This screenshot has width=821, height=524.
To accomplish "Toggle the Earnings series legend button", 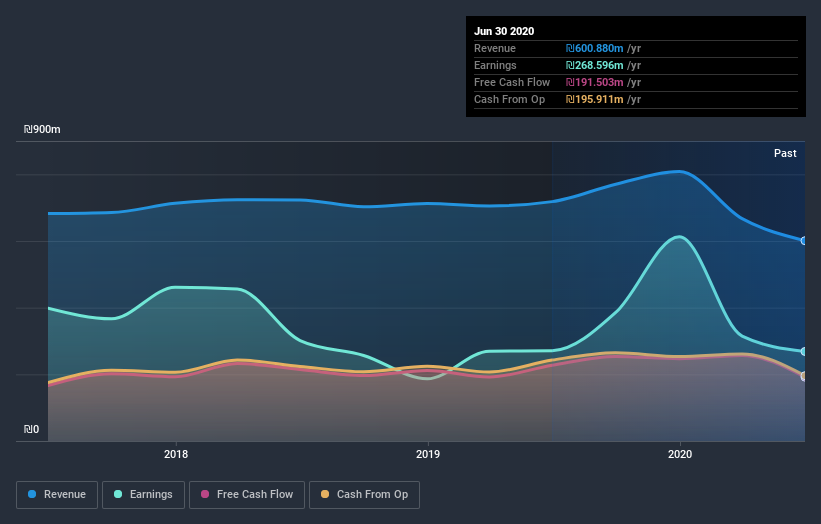I will (x=143, y=495).
